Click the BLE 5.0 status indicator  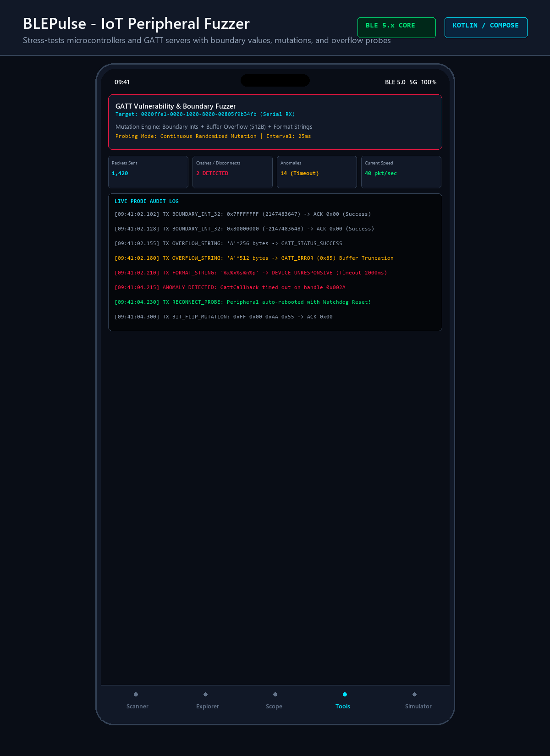395,82
